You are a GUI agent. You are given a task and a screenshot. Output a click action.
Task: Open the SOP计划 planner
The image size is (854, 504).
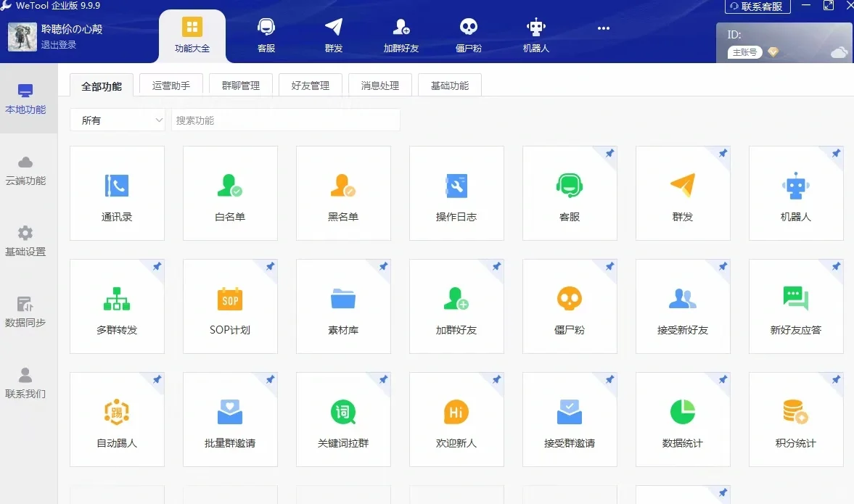pyautogui.click(x=230, y=306)
